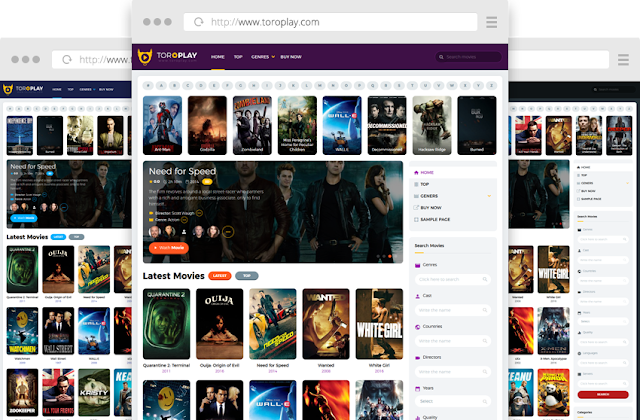Click the magnifier icon in header search box

click(441, 57)
